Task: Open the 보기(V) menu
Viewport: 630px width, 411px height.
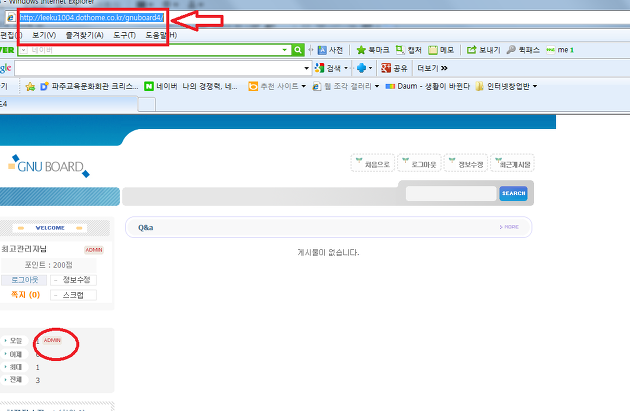Action: [44, 35]
